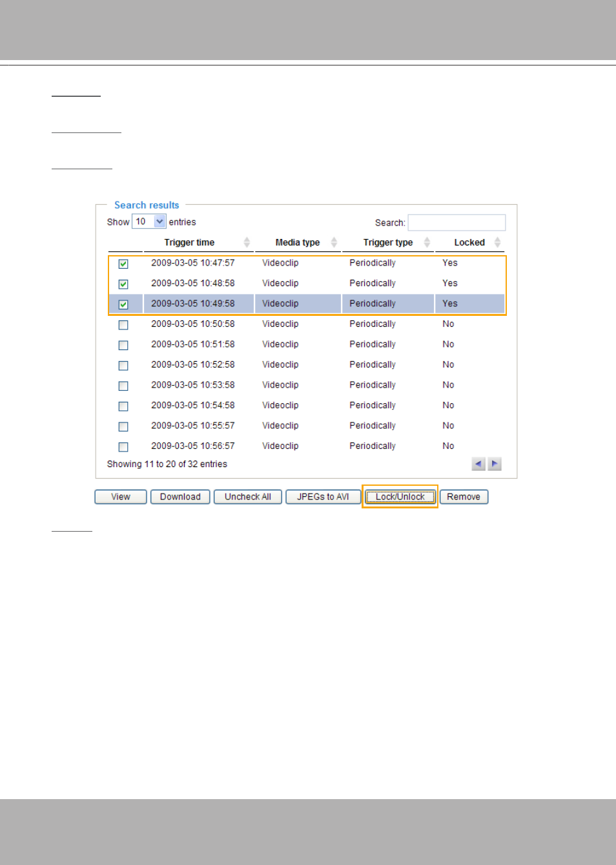
Task: Sort by Trigger type column arrows
Action: point(427,242)
